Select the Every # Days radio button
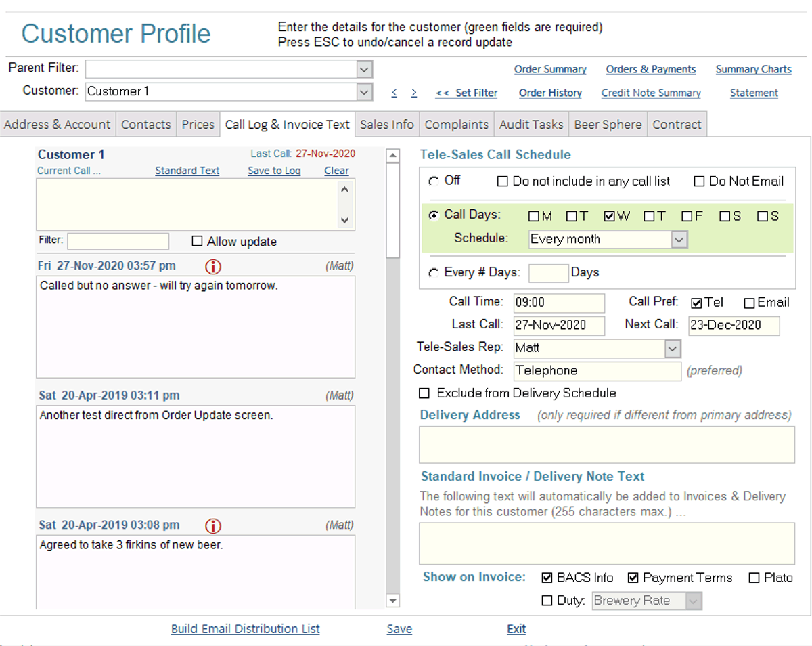This screenshot has height=646, width=812. point(434,273)
